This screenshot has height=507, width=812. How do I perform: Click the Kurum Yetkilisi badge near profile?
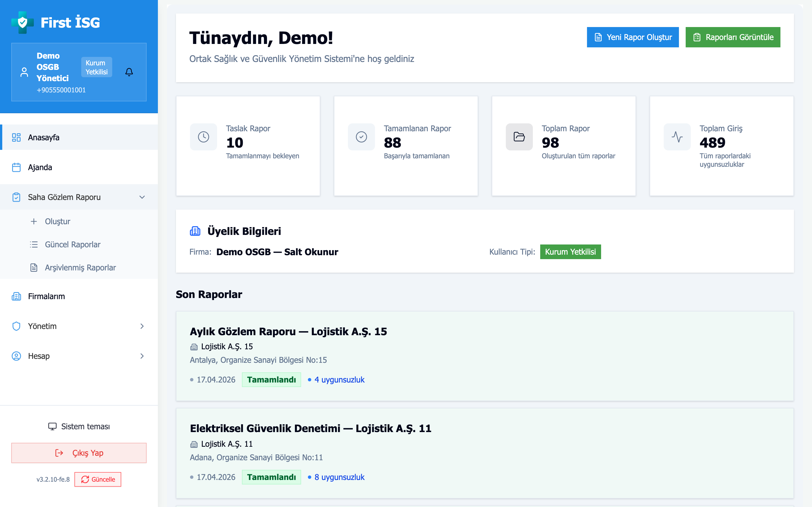(97, 67)
